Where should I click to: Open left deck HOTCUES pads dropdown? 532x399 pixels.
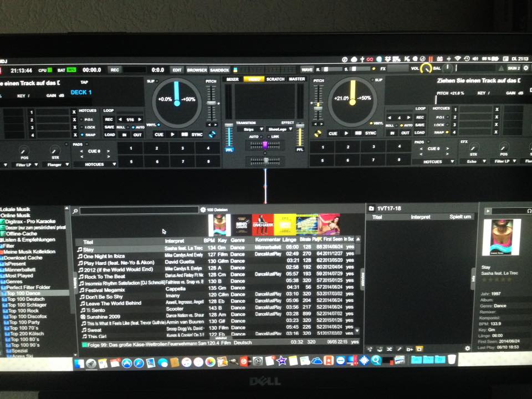[x=96, y=164]
